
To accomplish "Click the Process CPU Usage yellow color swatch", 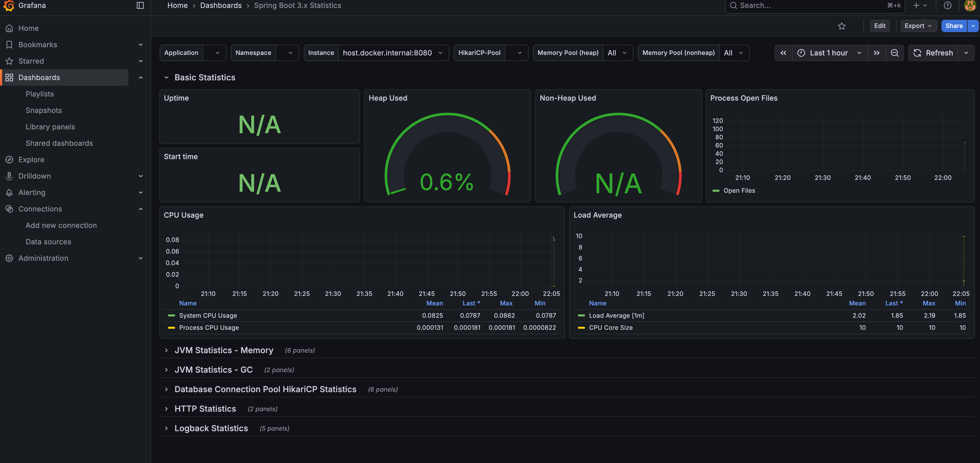I will point(171,328).
